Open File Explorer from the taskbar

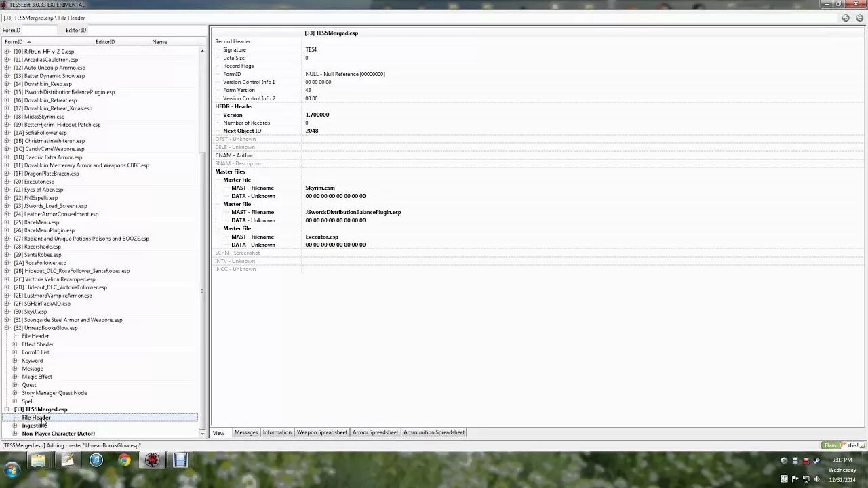point(39,461)
